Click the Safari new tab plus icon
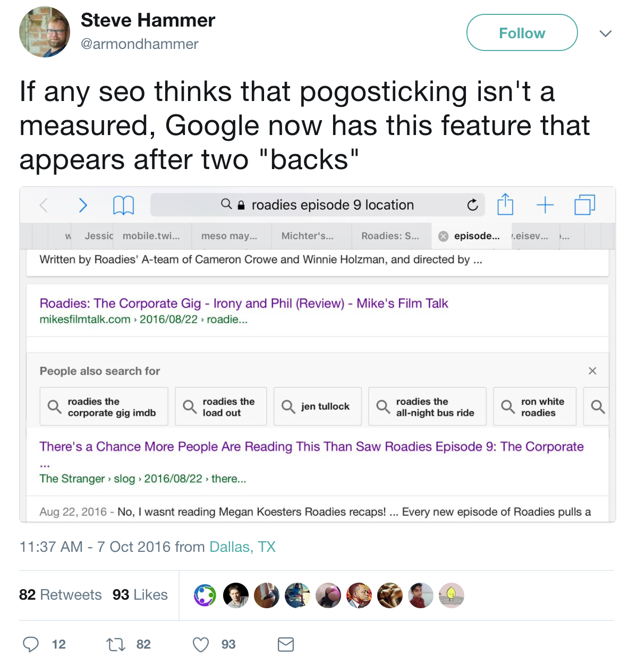Image resolution: width=629 pixels, height=672 pixels. 545,205
